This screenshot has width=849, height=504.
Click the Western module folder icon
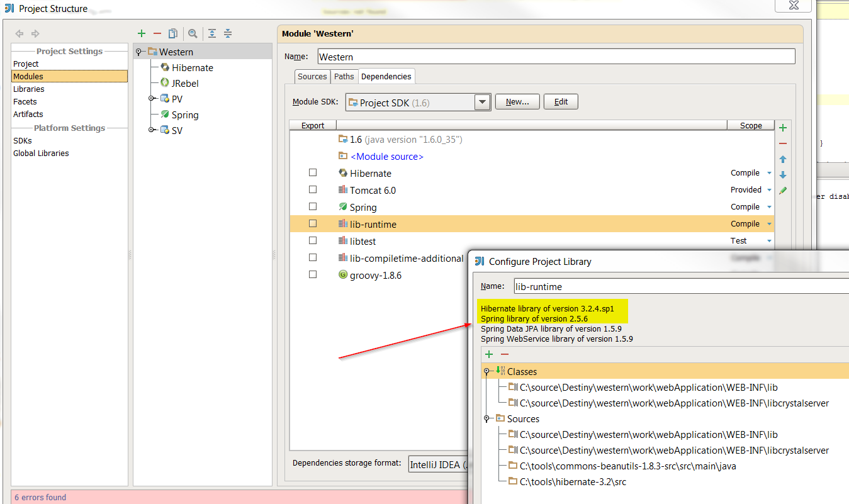coord(152,52)
